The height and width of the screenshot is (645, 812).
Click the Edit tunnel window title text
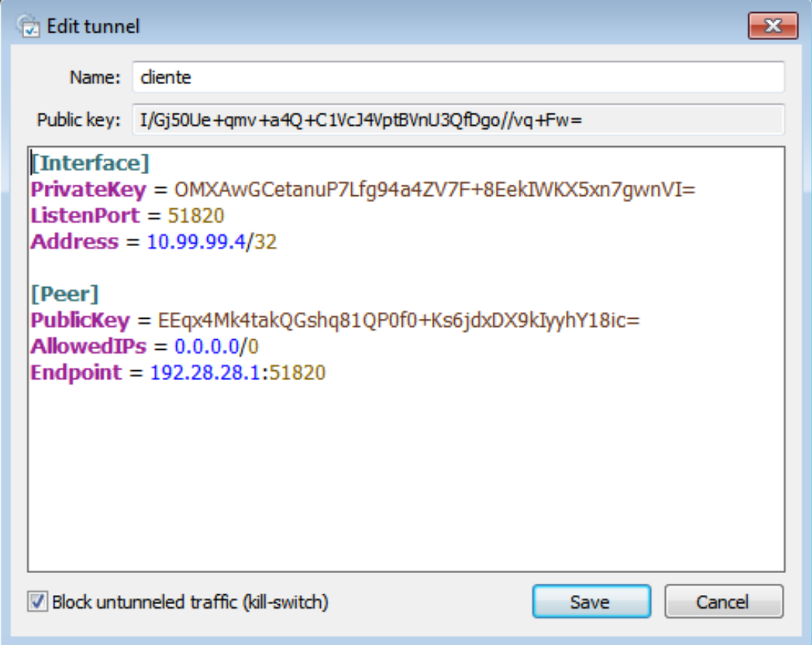pyautogui.click(x=93, y=26)
